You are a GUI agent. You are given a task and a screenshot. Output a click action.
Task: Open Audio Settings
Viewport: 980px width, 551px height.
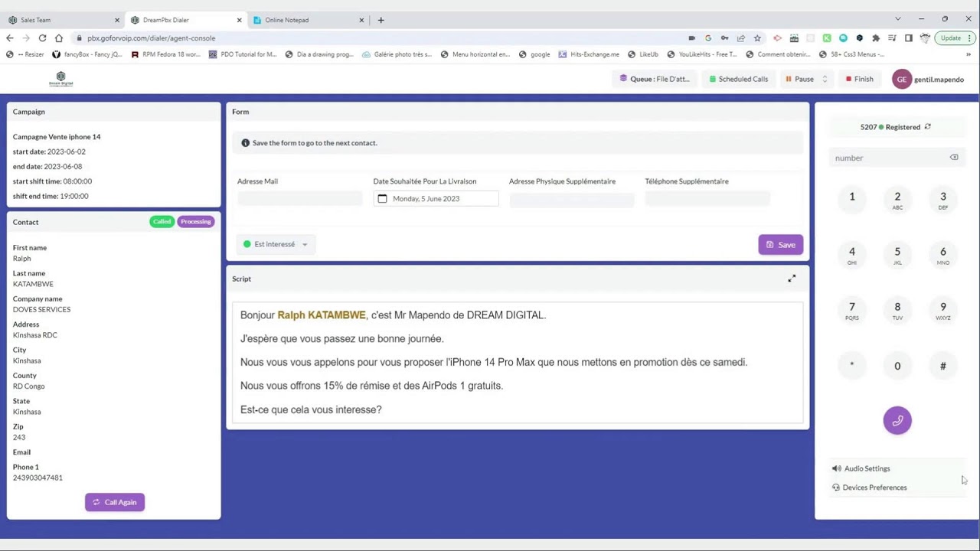861,468
